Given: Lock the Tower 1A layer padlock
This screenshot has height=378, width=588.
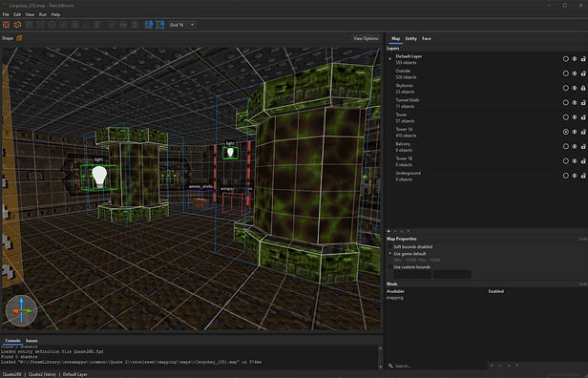Looking at the screenshot, I should click(x=583, y=132).
